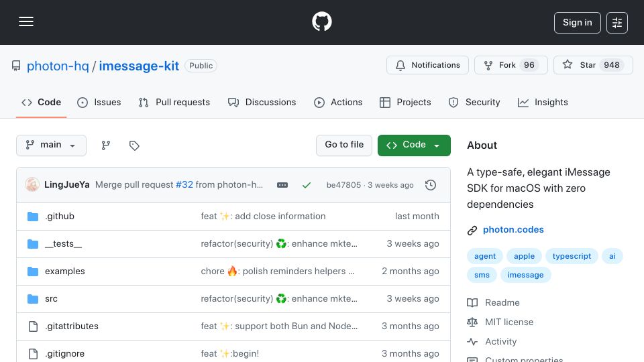Open the imessage-kit repository link
This screenshot has height=362, width=644.
tap(139, 66)
